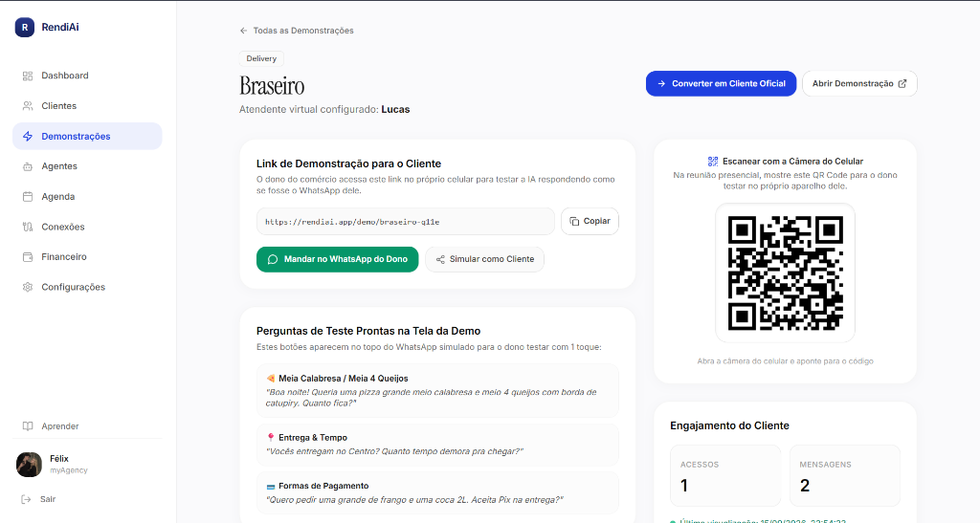Click the back arrow near Todas as Demonstrações
This screenshot has height=523, width=980.
244,31
